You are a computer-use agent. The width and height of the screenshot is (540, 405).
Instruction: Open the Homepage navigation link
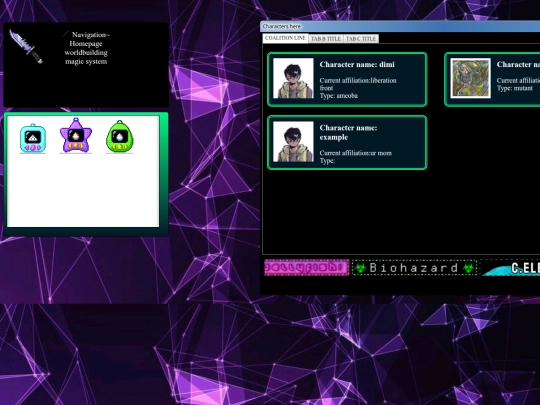pyautogui.click(x=86, y=44)
